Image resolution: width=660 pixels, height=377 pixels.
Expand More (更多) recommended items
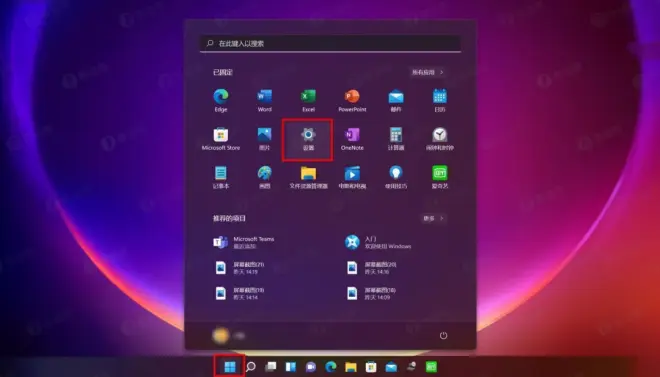point(434,218)
